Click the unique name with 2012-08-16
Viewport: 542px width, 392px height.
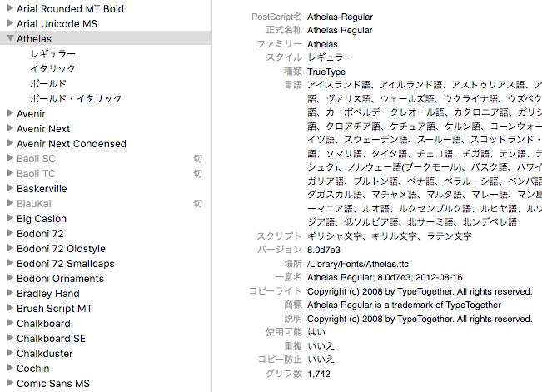[385, 278]
